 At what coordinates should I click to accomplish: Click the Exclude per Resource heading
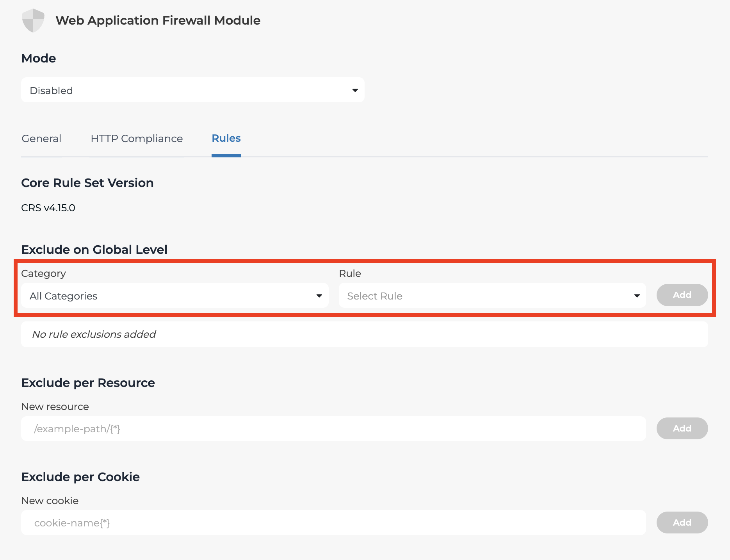88,383
